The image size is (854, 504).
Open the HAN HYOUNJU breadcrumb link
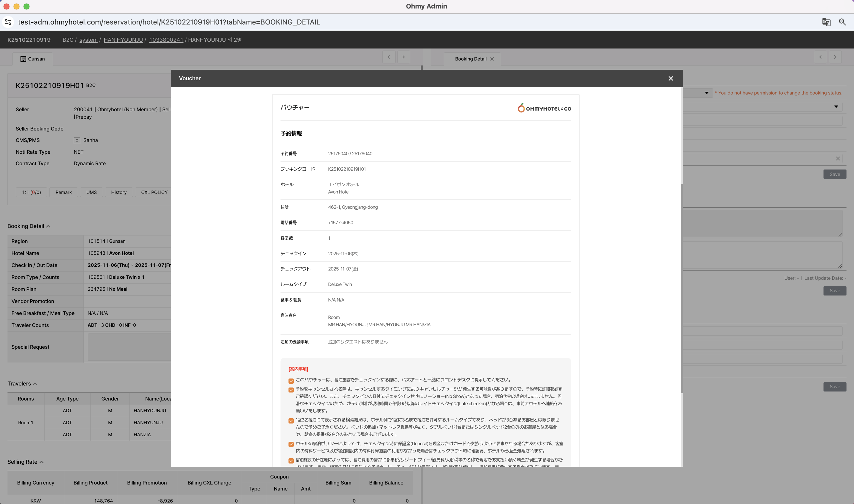tap(123, 40)
